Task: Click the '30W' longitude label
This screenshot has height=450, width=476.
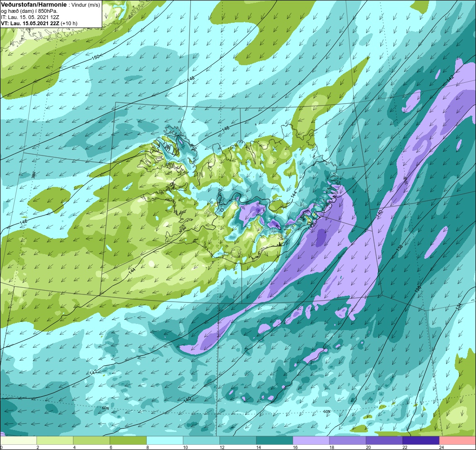Action: point(34,175)
